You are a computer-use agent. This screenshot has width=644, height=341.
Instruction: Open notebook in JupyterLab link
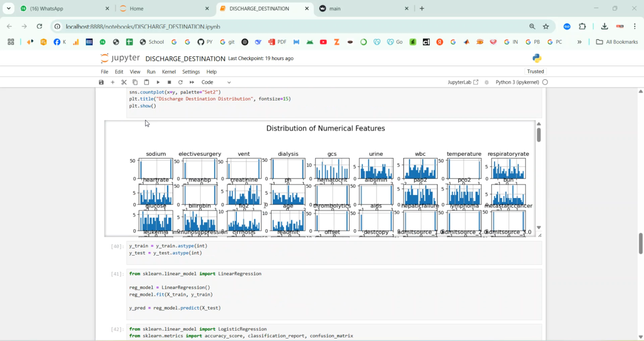point(462,82)
